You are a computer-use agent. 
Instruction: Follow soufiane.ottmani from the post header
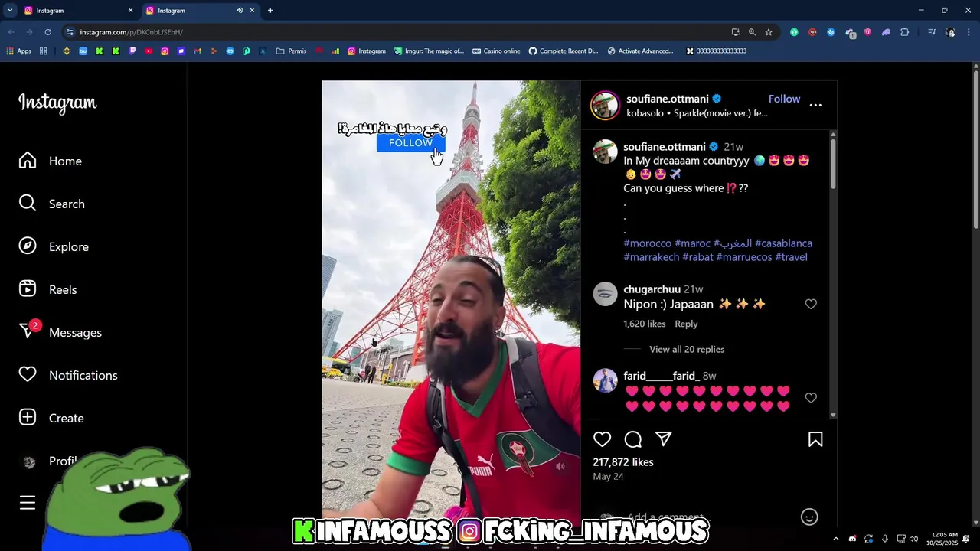pyautogui.click(x=784, y=99)
